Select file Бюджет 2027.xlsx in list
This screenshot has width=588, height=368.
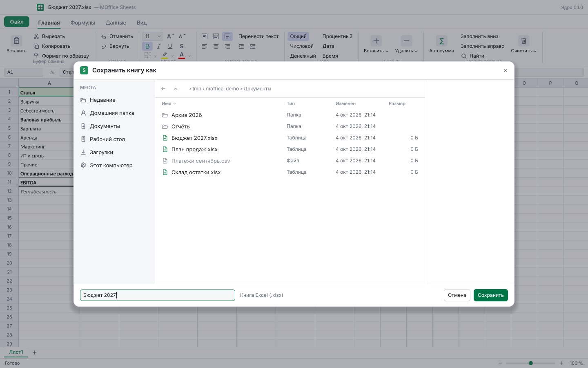(290, 138)
